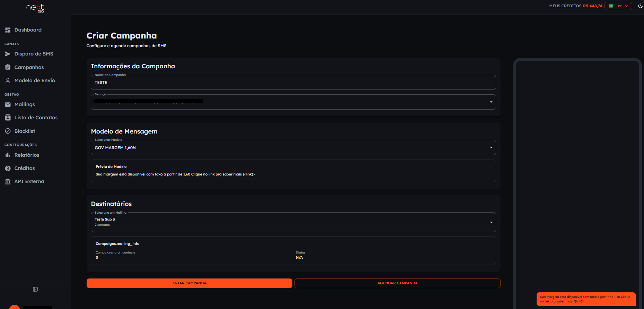Click the Prévia do Modelo message text
This screenshot has width=644, height=309.
coord(175,174)
